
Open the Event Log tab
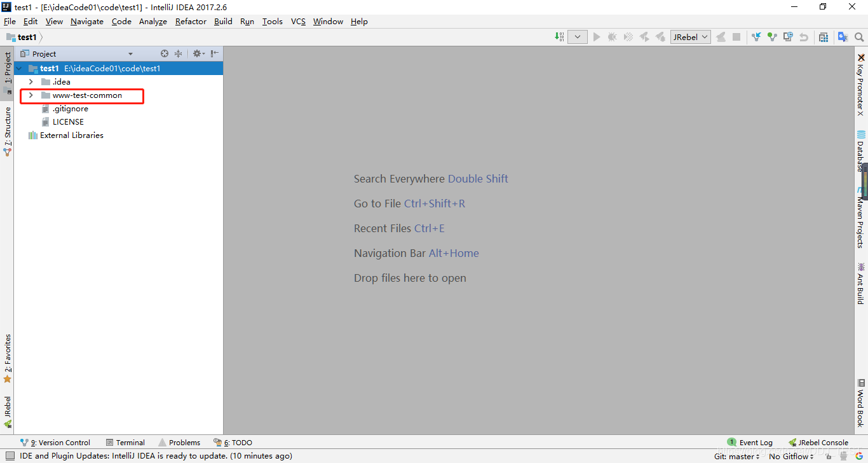(750, 442)
